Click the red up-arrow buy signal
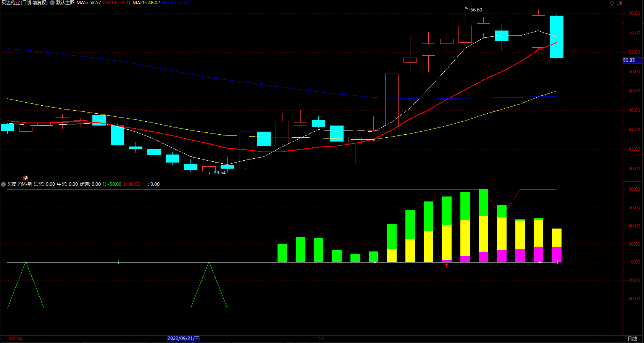 tap(447, 265)
